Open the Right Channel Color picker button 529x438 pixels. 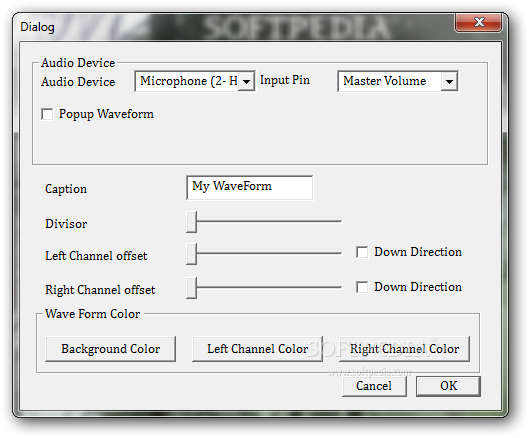404,349
